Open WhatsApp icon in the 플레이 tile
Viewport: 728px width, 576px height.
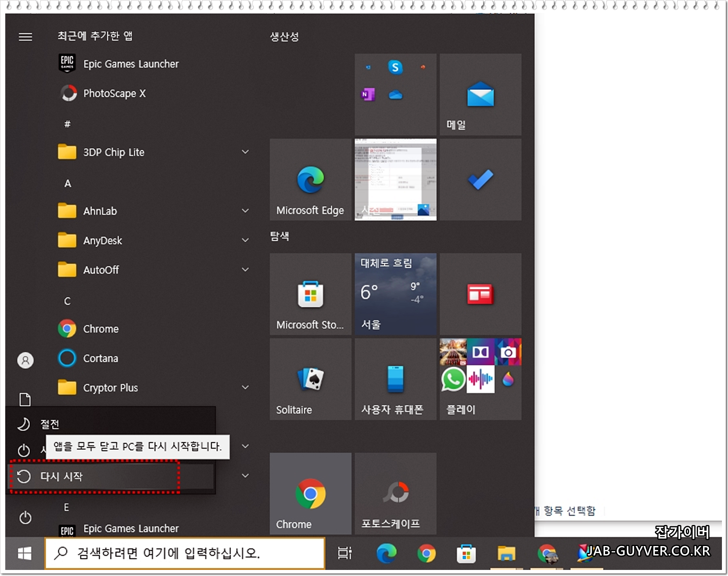(453, 379)
